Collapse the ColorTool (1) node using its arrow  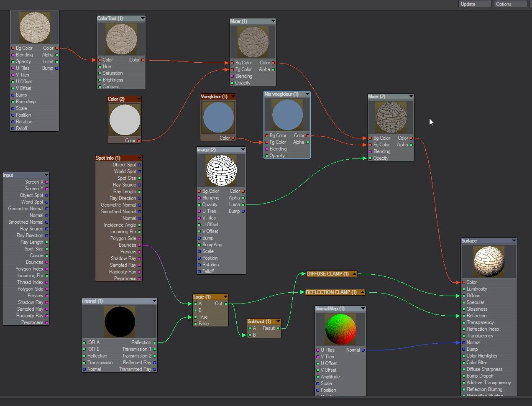point(143,18)
